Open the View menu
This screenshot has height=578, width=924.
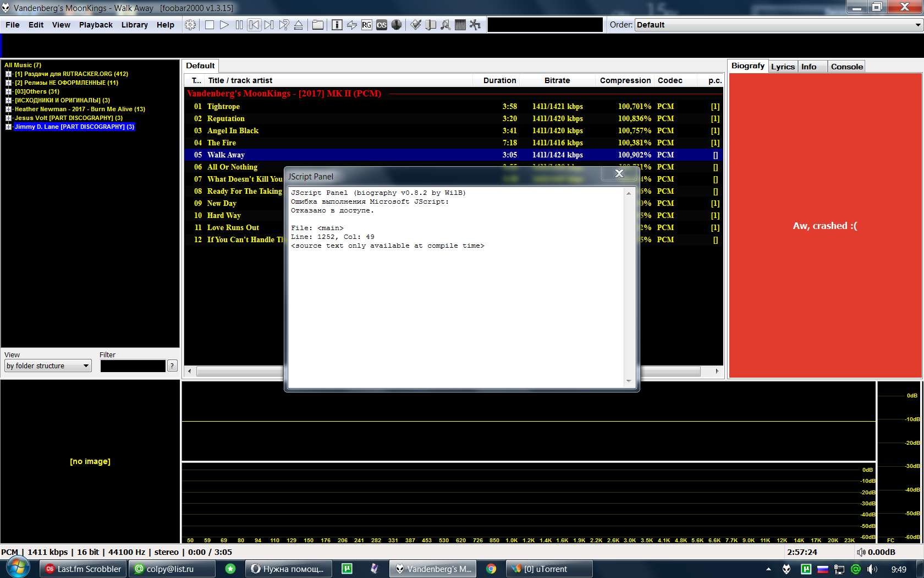pyautogui.click(x=61, y=25)
